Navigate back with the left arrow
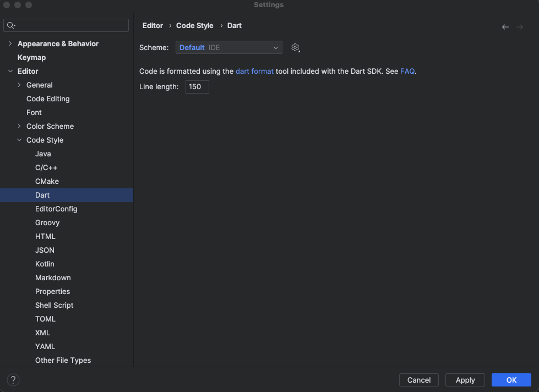The height and width of the screenshot is (392, 539). point(505,27)
